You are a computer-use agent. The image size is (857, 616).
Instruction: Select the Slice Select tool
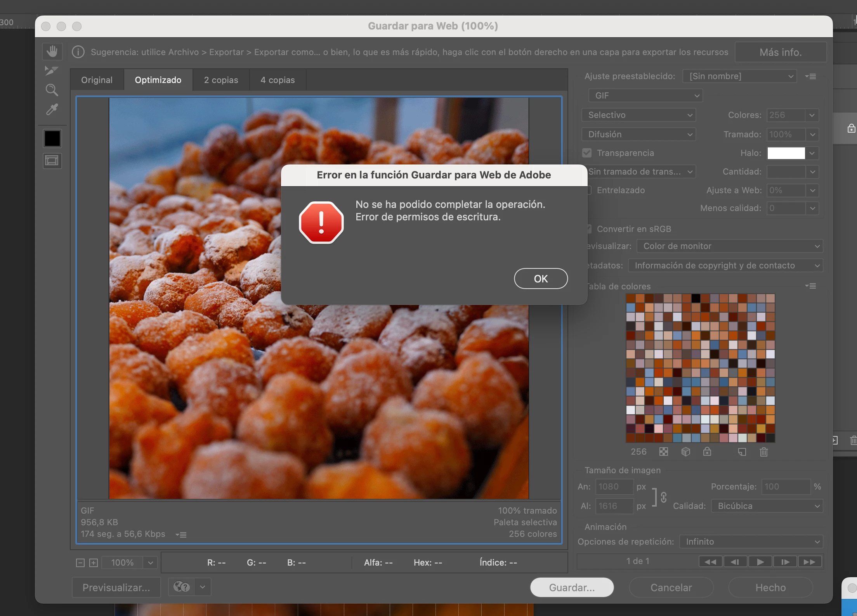[x=51, y=71]
